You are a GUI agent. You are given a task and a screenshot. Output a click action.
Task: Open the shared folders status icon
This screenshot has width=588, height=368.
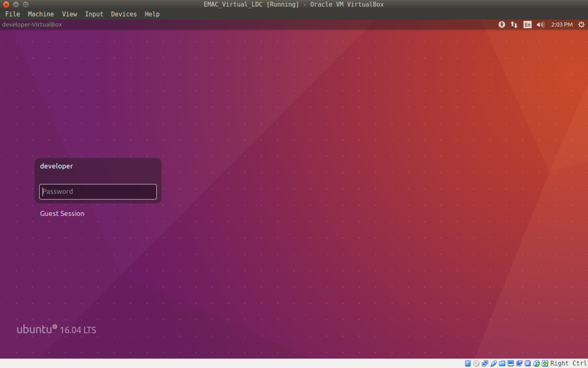[502, 364]
